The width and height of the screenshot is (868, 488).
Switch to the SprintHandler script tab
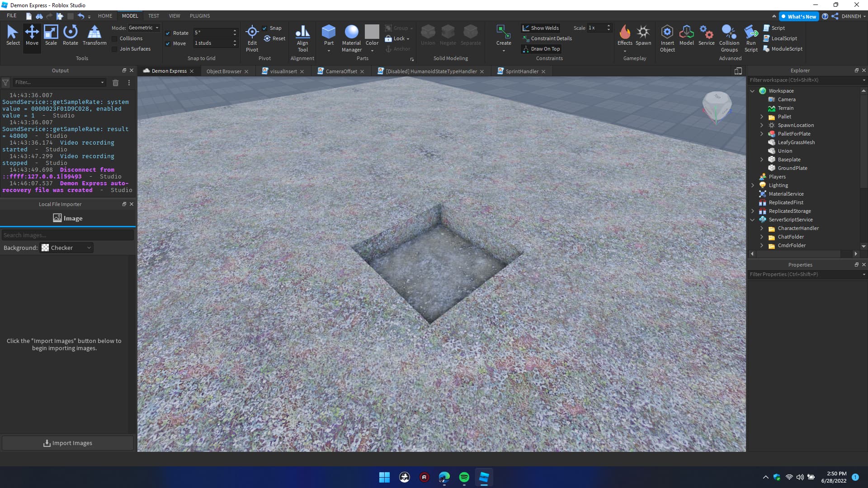521,71
